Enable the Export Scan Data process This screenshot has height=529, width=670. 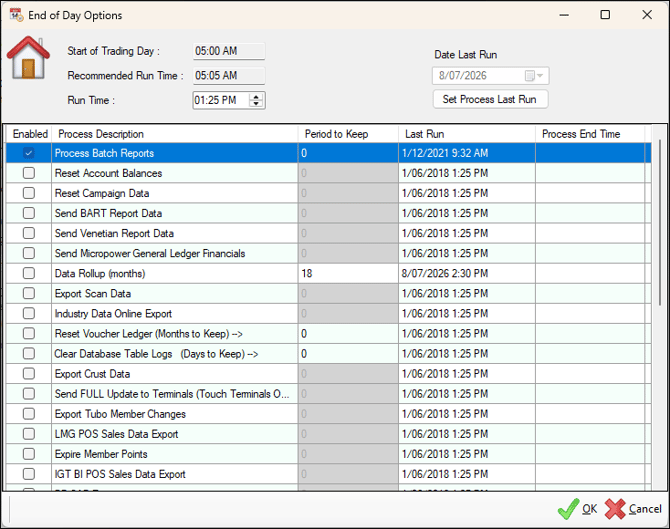click(x=29, y=294)
